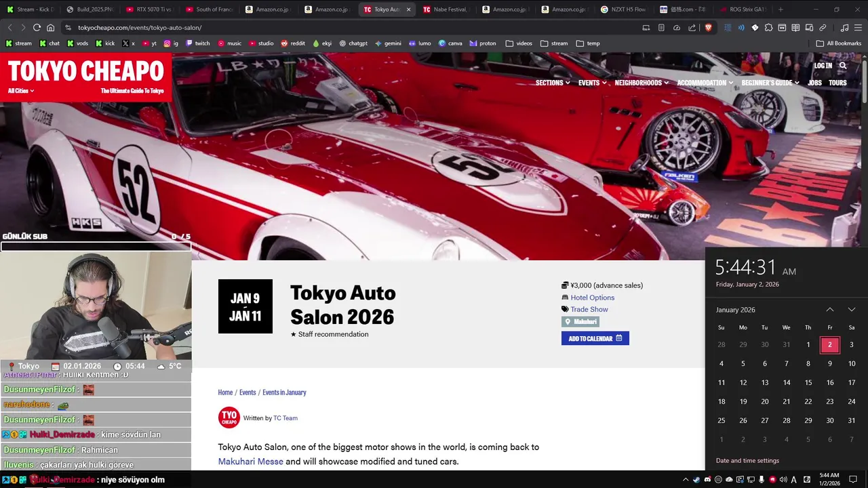Click the Makuhari location tag
Screen dimensions: 868x488
(580, 321)
